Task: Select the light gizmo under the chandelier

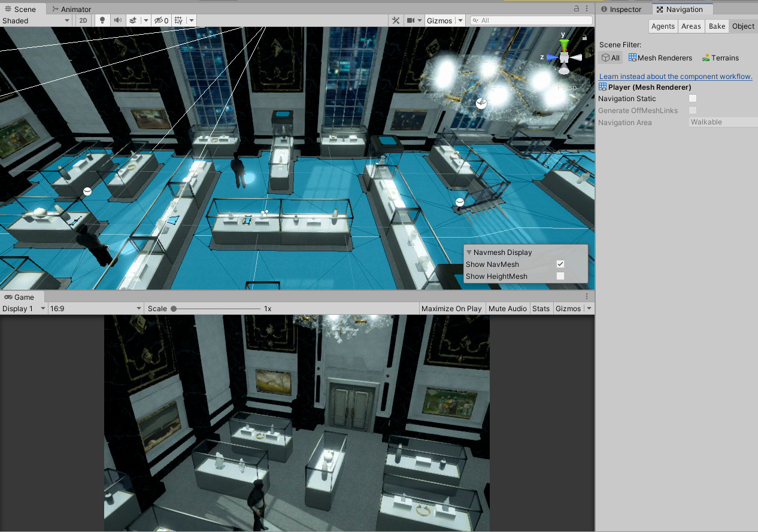Action: [x=481, y=103]
